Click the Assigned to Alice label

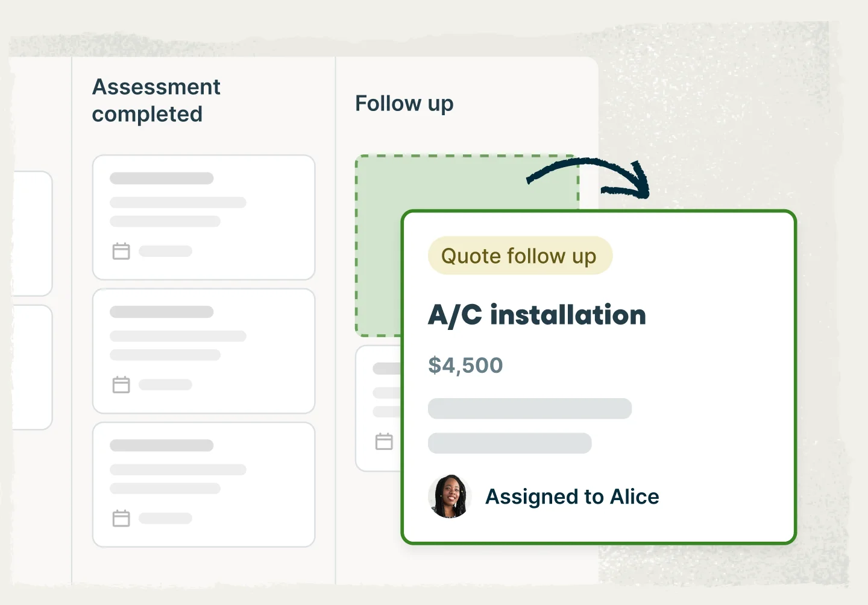(572, 497)
